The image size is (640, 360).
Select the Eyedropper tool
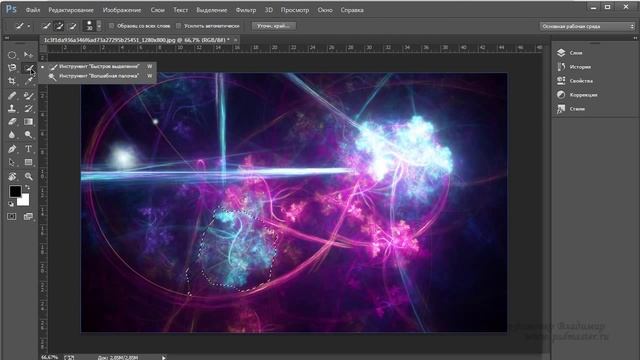pyautogui.click(x=28, y=81)
